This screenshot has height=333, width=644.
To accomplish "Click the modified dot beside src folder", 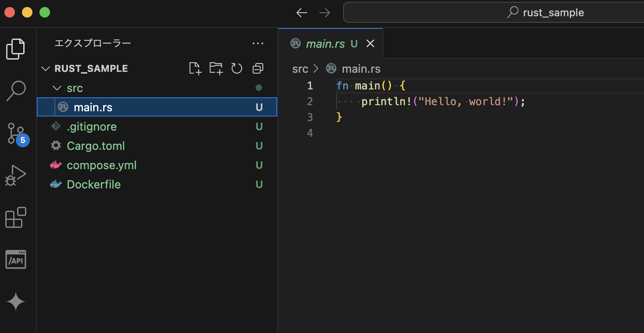I will [259, 88].
